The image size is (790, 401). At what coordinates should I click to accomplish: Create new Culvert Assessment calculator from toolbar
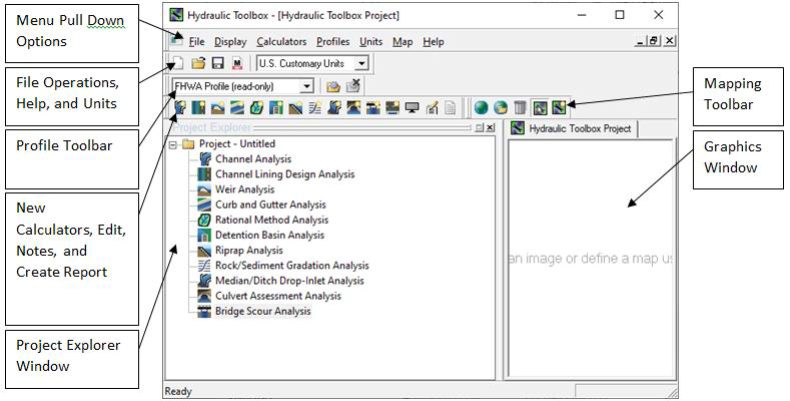point(353,107)
